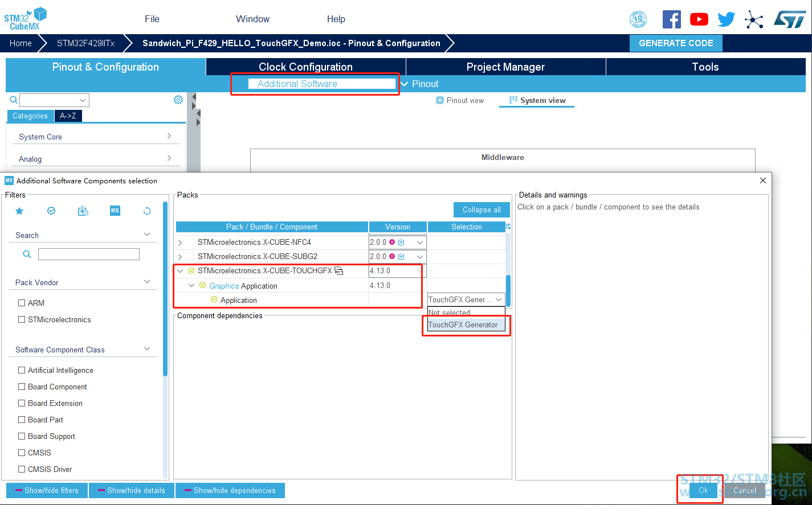Image resolution: width=812 pixels, height=505 pixels.
Task: Collapse the Pack Vendor filter section
Action: [x=147, y=282]
